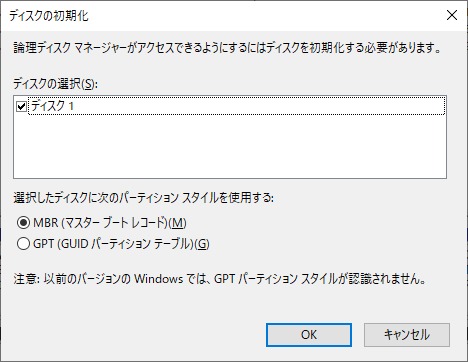Viewport: 468px width, 362px height.
Task: Toggle the ディスク 1 checkbox
Action: click(x=21, y=107)
